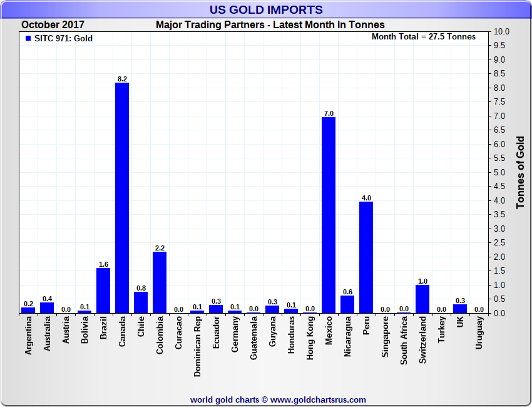Click the US GOLD IMPORTS title
This screenshot has width=532, height=407.
[266, 9]
